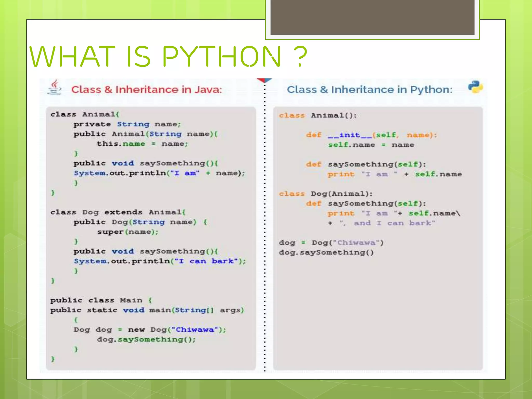The image size is (532, 399).
Task: Click the 'Class & Inheritance in Python:' heading
Action: click(369, 90)
